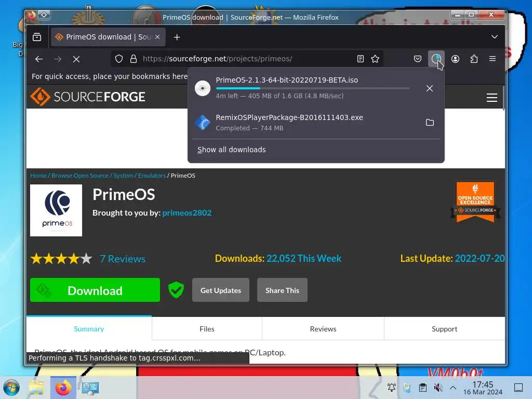Screen dimensions: 532x399
Task: Close the PrimeOS download tab
Action: click(x=157, y=37)
